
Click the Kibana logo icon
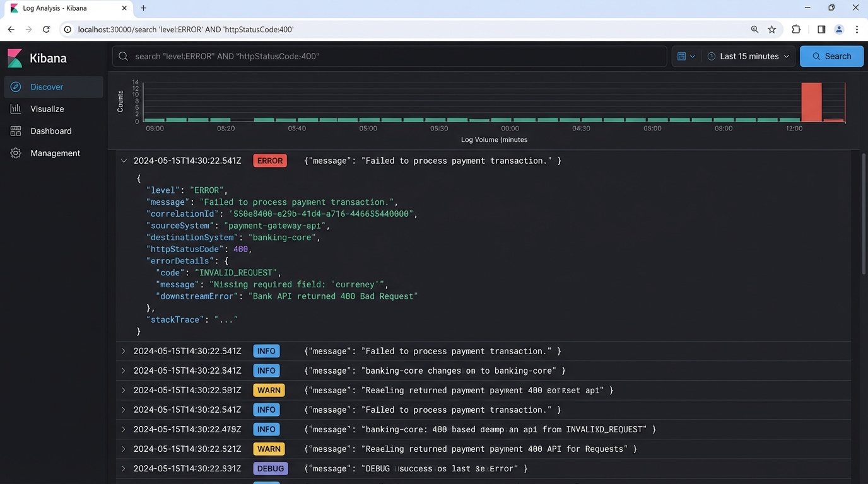click(x=15, y=58)
